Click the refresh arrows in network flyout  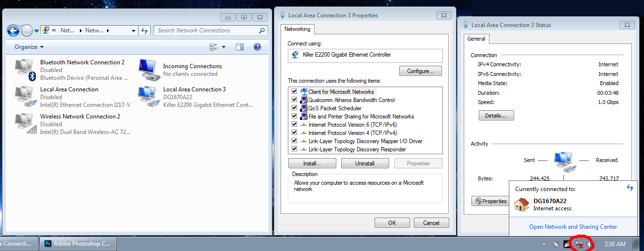pos(629,188)
